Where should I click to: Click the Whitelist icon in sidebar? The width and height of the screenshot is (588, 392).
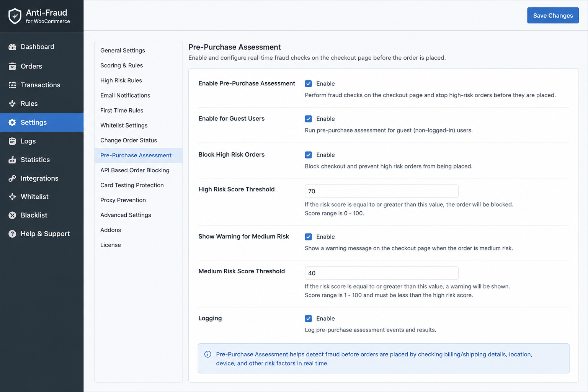(x=12, y=197)
